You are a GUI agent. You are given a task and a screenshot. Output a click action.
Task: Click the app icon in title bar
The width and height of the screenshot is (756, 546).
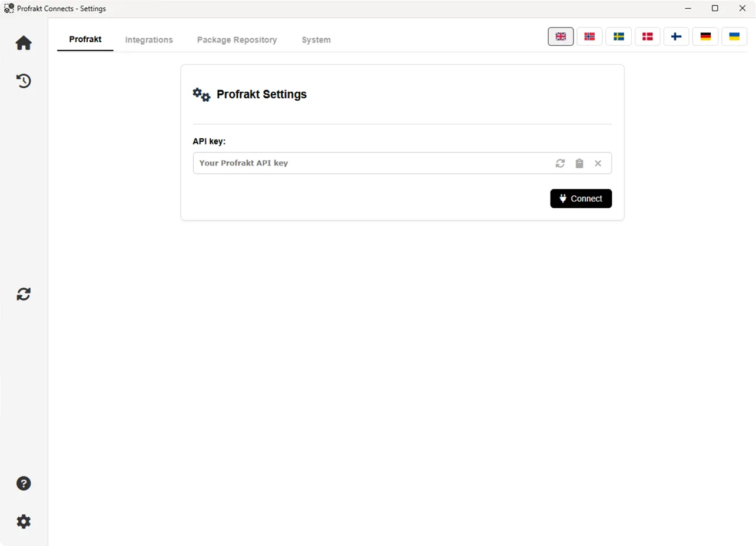point(9,8)
